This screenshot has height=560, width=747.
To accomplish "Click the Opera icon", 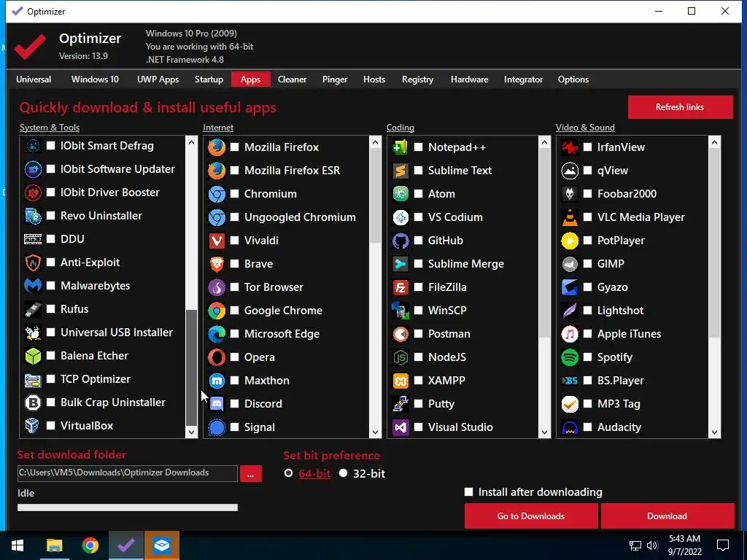I will pyautogui.click(x=217, y=357).
